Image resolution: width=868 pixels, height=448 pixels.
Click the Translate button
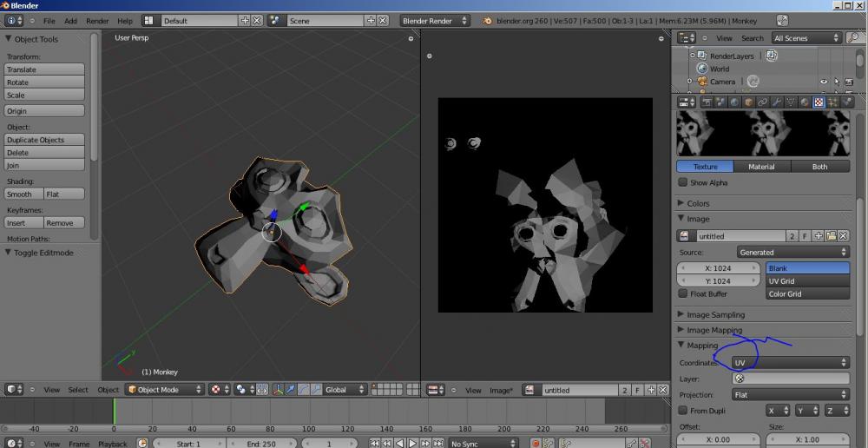coord(44,69)
